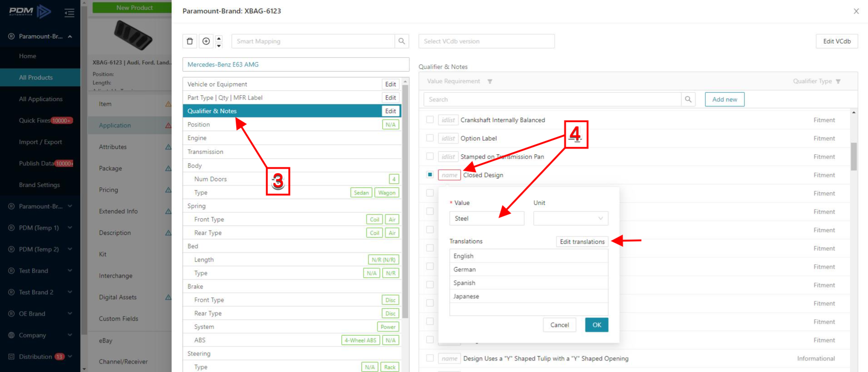Image resolution: width=868 pixels, height=372 pixels.
Task: Click Cancel in the value popup
Action: pos(559,325)
